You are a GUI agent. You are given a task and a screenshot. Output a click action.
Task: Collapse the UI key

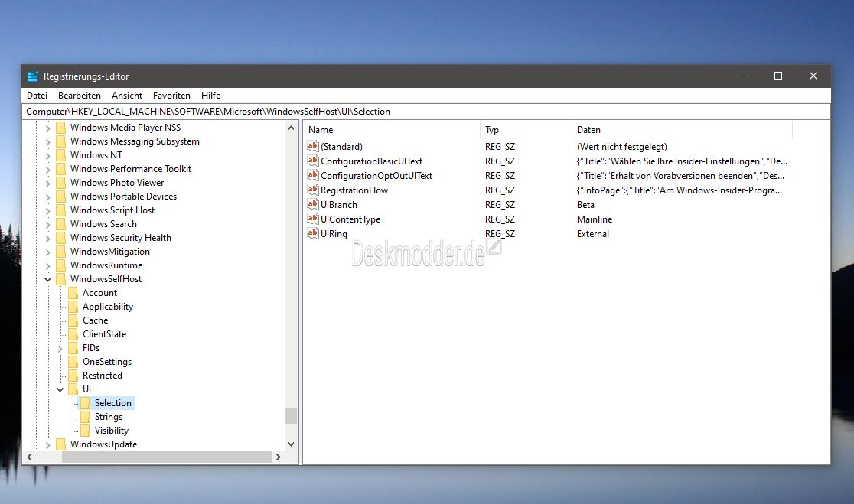[x=60, y=390]
